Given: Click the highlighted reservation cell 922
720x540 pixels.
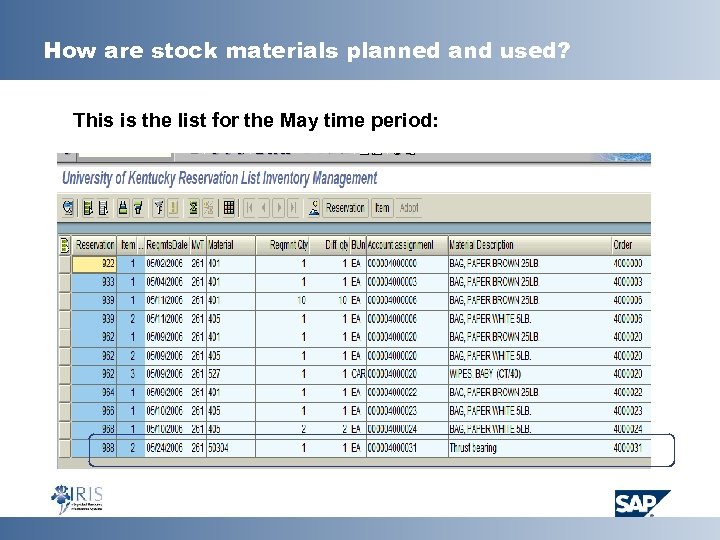Looking at the screenshot, I should 94,264.
